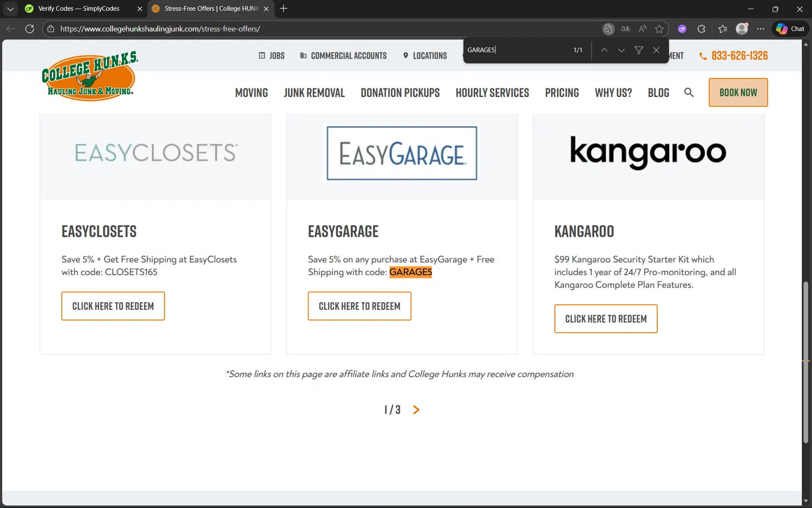Close the find on page bar
812x508 pixels.
656,50
